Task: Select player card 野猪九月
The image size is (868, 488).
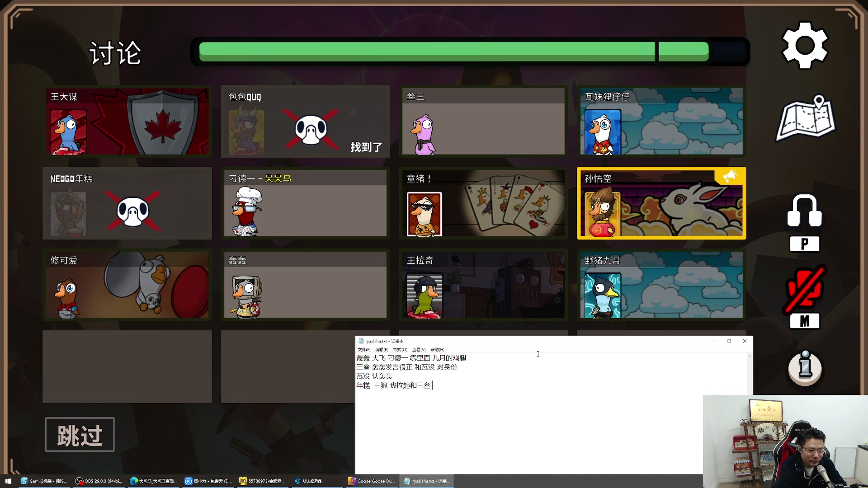Action: coord(661,285)
